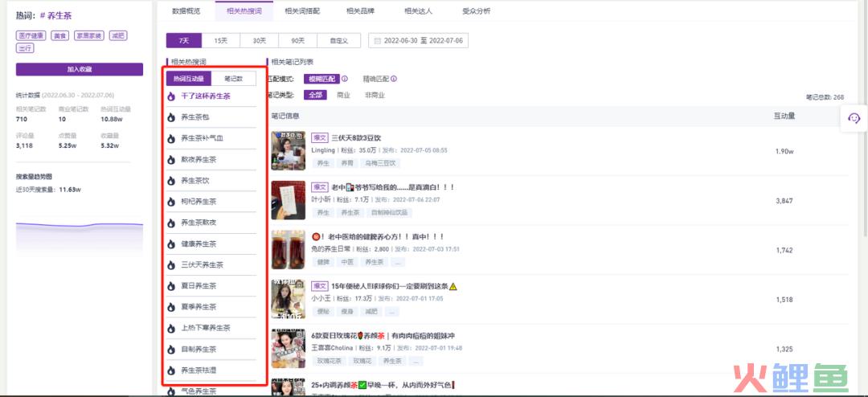This screenshot has height=397, width=868.
Task: Click the flame icon beside 养生茶熬夜
Action: (171, 223)
